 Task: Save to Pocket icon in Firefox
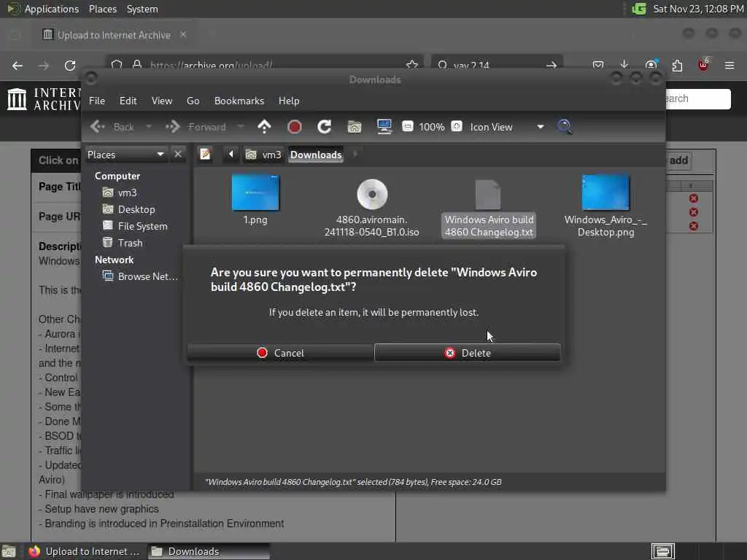coord(598,65)
